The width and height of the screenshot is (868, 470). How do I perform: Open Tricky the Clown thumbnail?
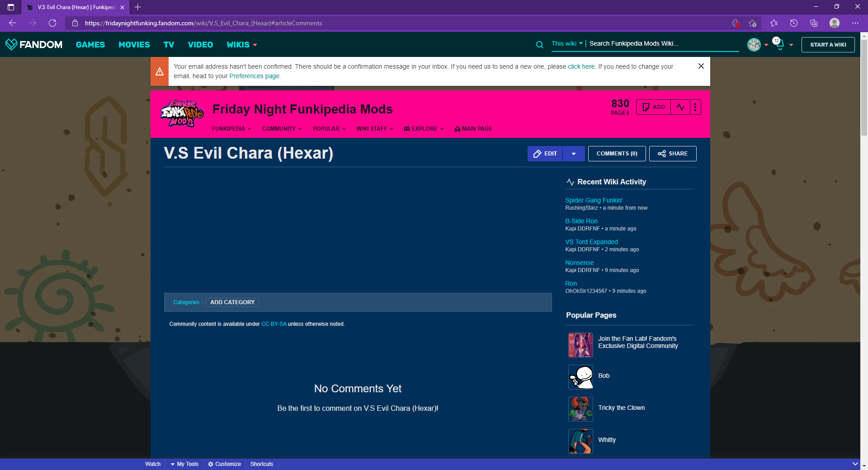click(x=580, y=409)
